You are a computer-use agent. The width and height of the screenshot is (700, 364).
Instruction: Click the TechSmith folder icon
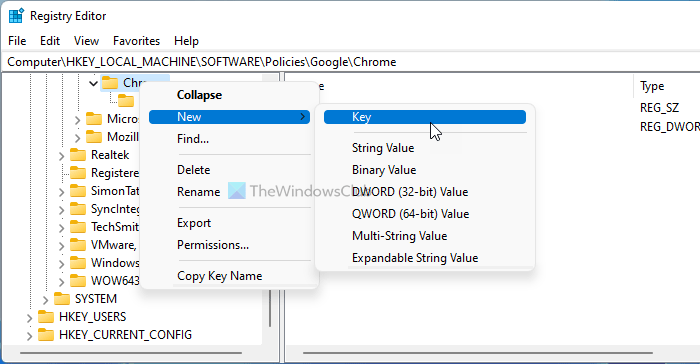pyautogui.click(x=78, y=227)
